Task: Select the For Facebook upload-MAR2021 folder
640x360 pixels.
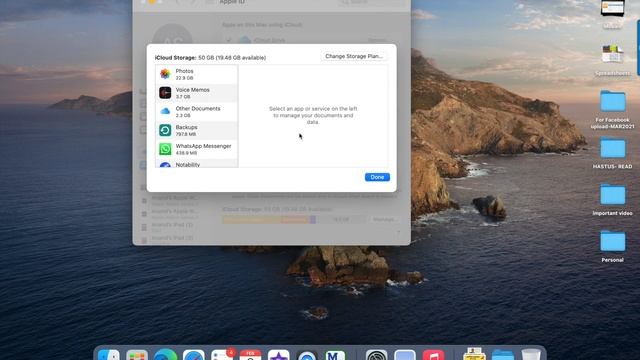Action: coord(612,109)
